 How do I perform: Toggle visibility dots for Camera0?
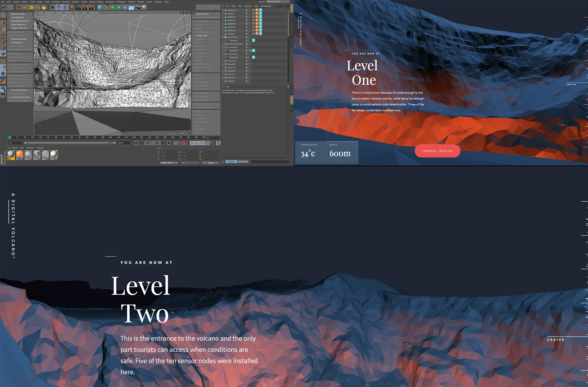(249, 40)
